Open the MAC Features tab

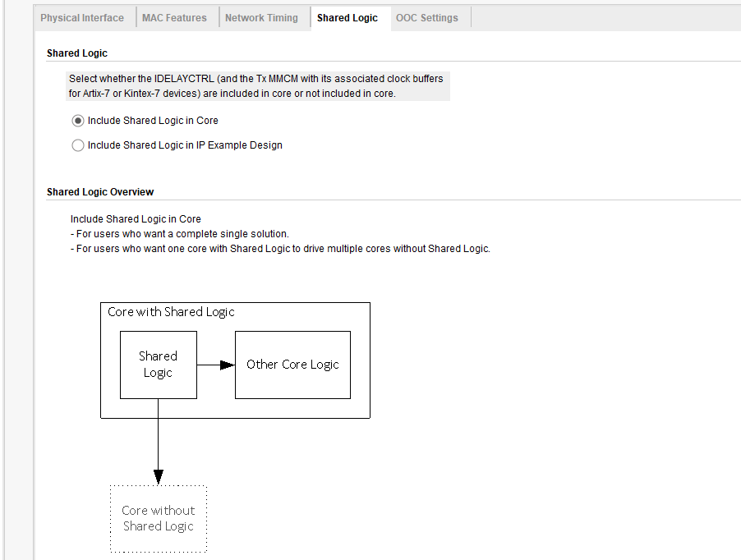[174, 18]
